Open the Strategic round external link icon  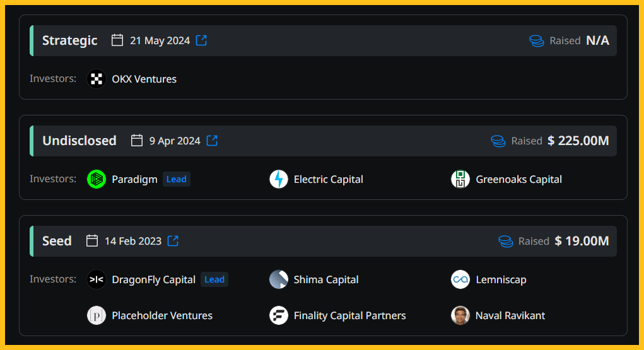coord(201,40)
